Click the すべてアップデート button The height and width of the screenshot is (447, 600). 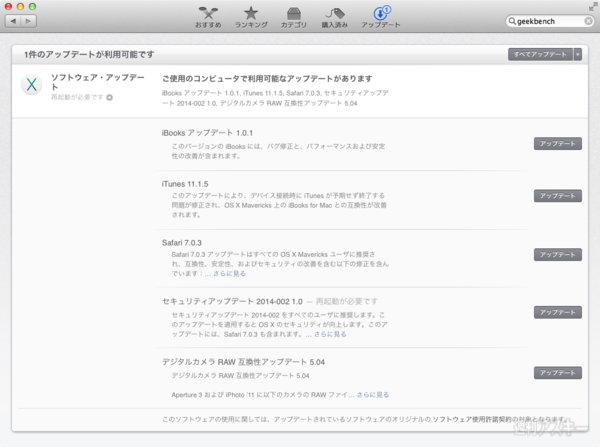[x=540, y=54]
